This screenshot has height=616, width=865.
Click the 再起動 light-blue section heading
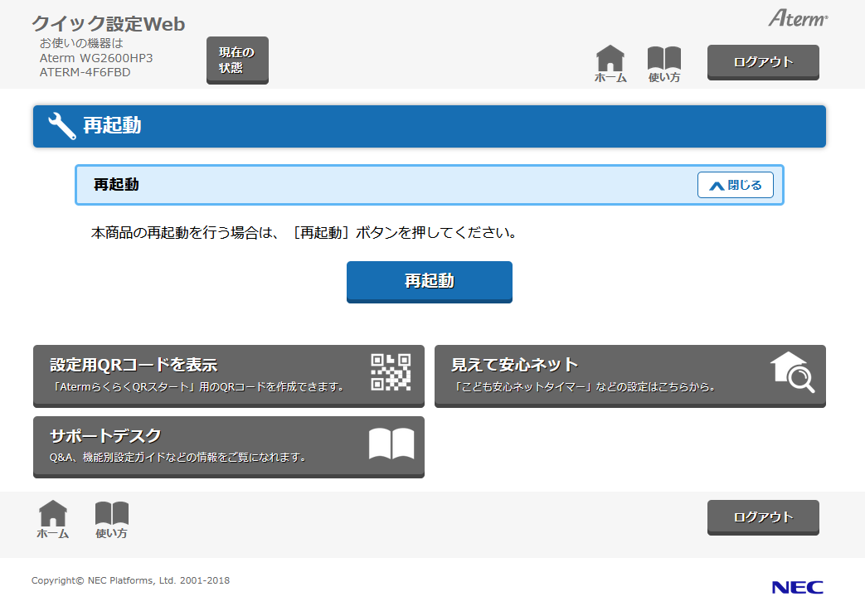pos(430,185)
